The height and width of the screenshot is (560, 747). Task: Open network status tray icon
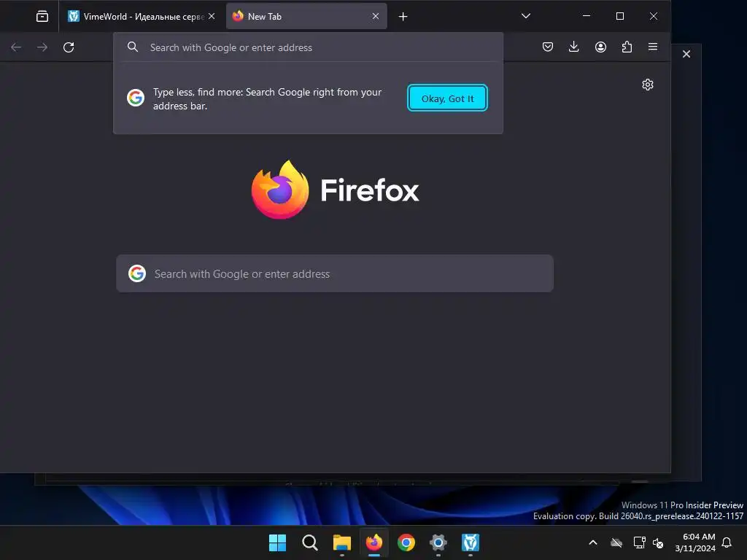[639, 542]
